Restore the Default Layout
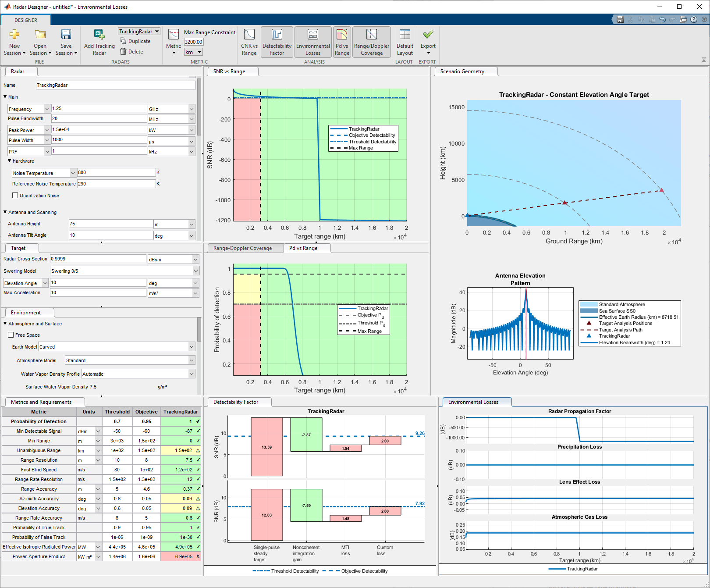 (x=404, y=42)
